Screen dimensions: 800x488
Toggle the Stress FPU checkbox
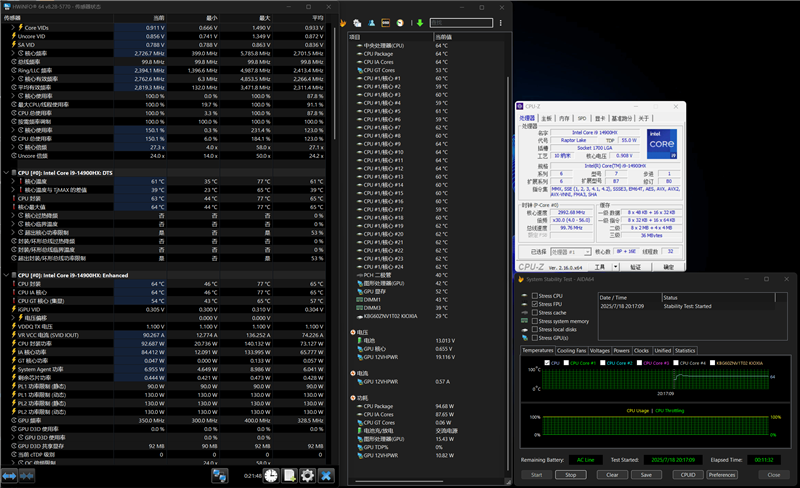533,304
